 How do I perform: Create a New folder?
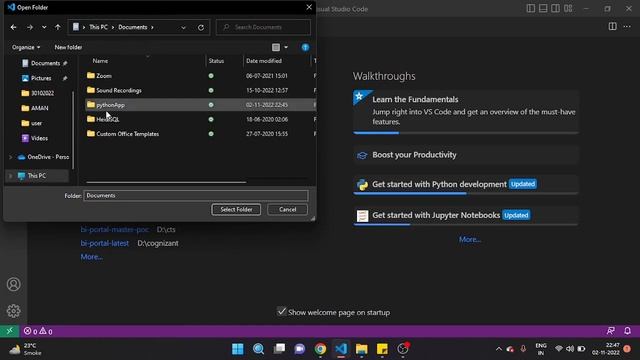tap(69, 47)
